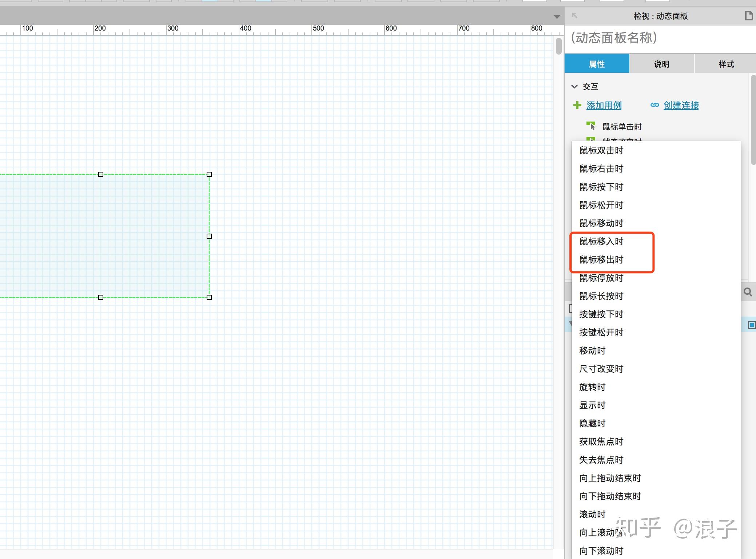This screenshot has width=756, height=559.
Task: Open the search magnifier in outline panel
Action: pyautogui.click(x=748, y=292)
